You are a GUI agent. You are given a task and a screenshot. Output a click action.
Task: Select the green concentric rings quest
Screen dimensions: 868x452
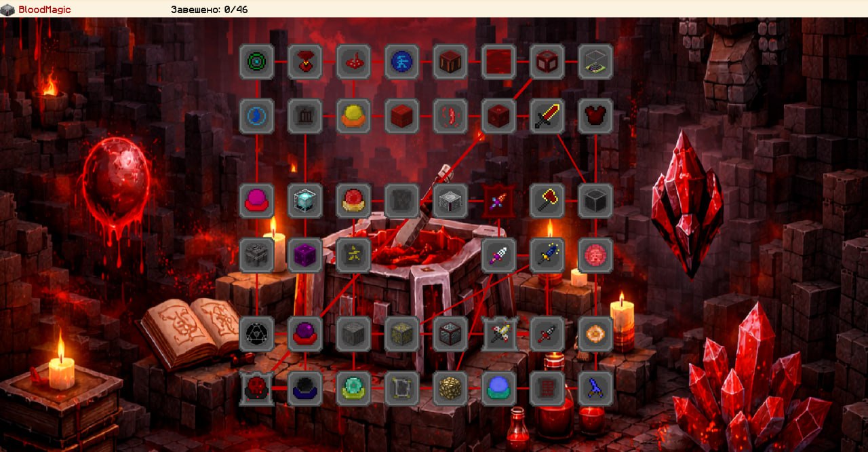(257, 62)
